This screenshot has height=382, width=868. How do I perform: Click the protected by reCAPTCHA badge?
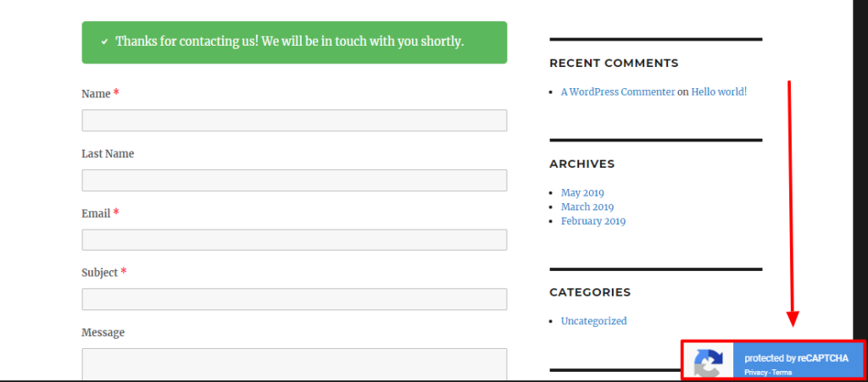tap(771, 361)
